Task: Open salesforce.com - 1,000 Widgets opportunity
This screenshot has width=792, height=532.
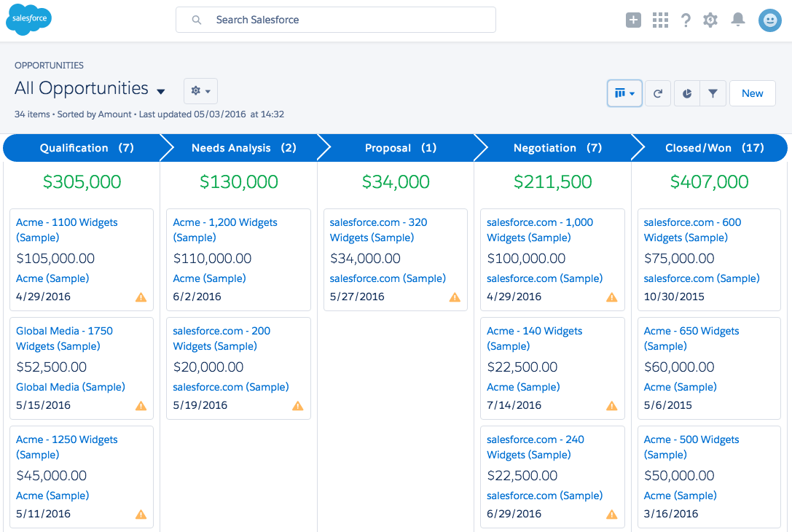Action: (539, 230)
